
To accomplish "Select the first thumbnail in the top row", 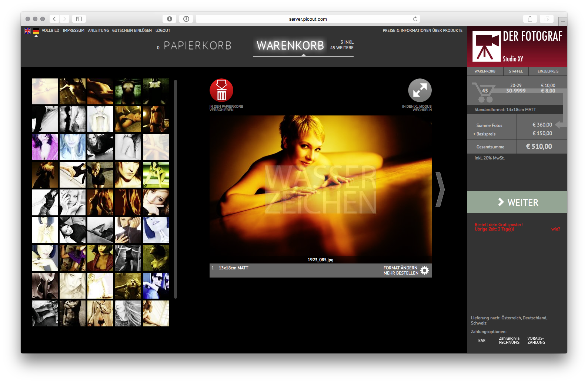I will click(x=45, y=91).
